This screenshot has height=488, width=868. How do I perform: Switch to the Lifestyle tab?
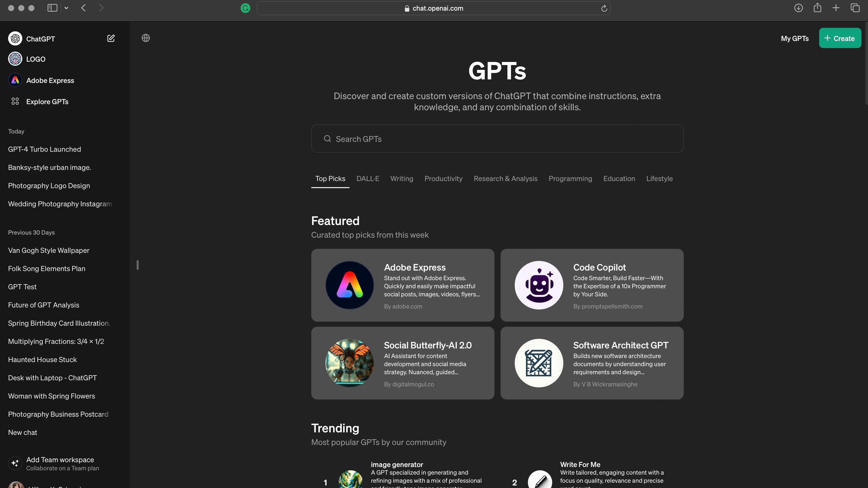click(659, 179)
